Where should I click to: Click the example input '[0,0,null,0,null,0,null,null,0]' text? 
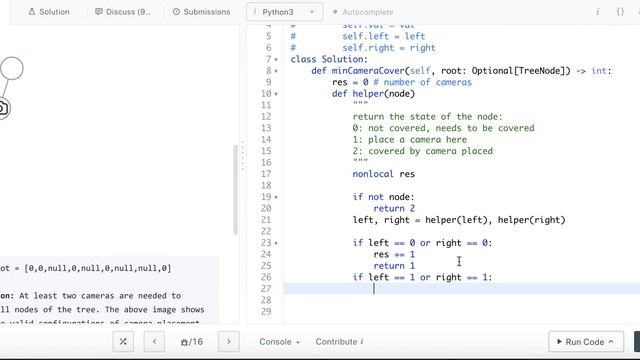pyautogui.click(x=98, y=268)
